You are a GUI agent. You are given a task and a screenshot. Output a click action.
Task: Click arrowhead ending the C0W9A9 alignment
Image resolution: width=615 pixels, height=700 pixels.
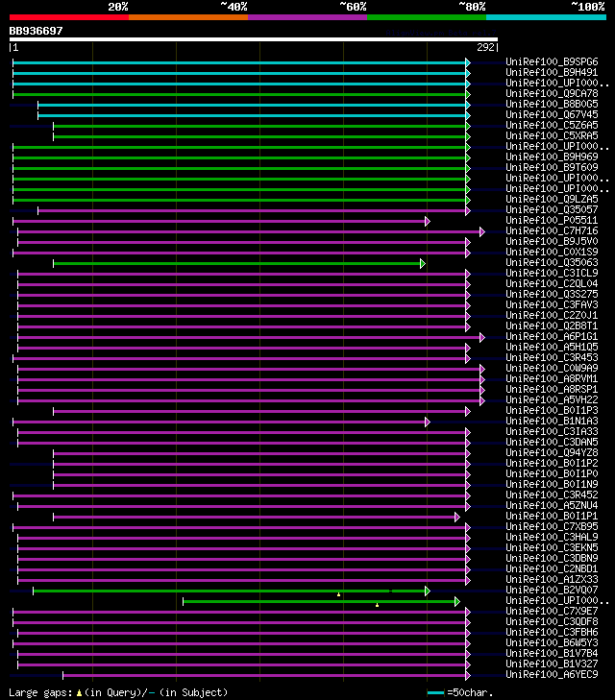tap(482, 369)
